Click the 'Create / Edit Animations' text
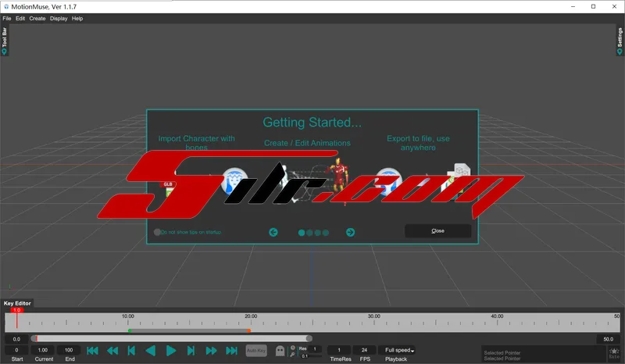This screenshot has width=625, height=364. click(307, 143)
